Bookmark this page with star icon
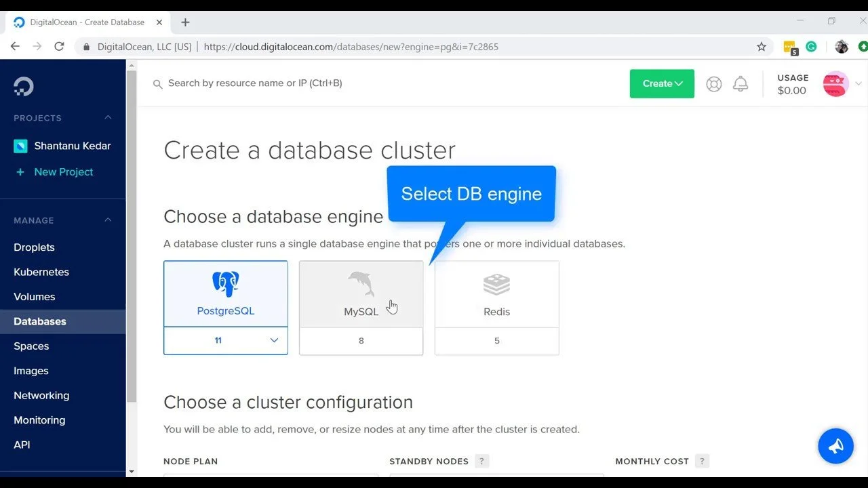Screen dimensions: 868x488 click(762, 47)
